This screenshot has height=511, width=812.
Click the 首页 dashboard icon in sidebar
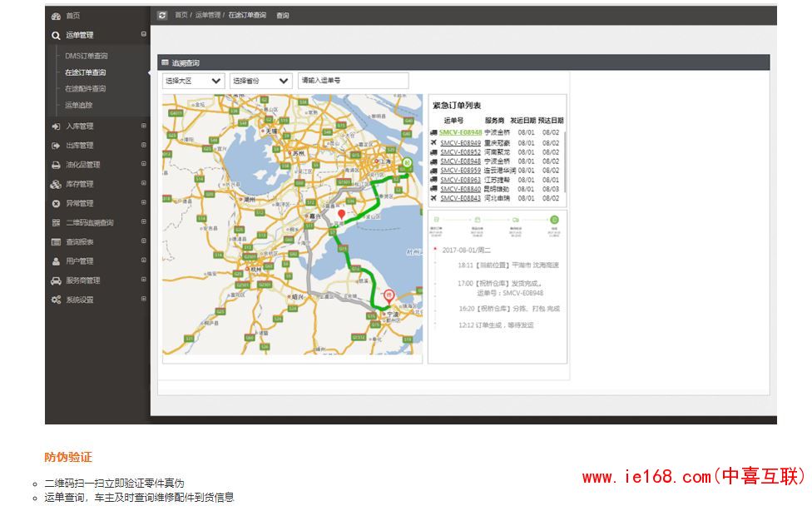56,16
